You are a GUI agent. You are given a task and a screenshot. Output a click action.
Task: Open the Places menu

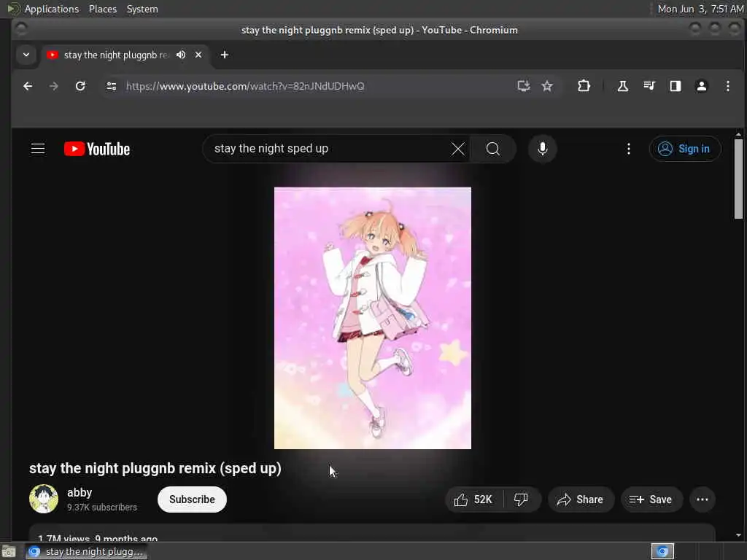[103, 9]
